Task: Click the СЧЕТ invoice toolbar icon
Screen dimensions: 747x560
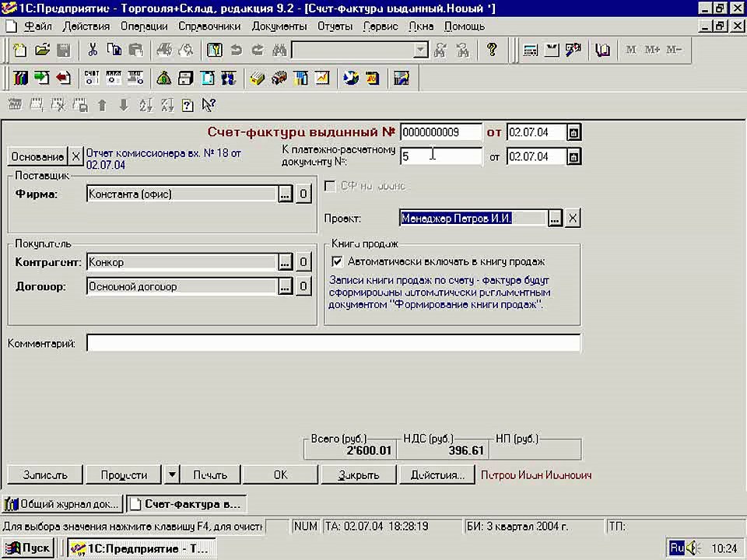Action: tap(92, 78)
